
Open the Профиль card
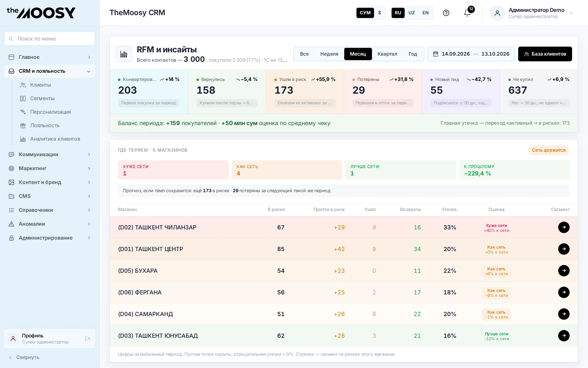click(x=49, y=339)
